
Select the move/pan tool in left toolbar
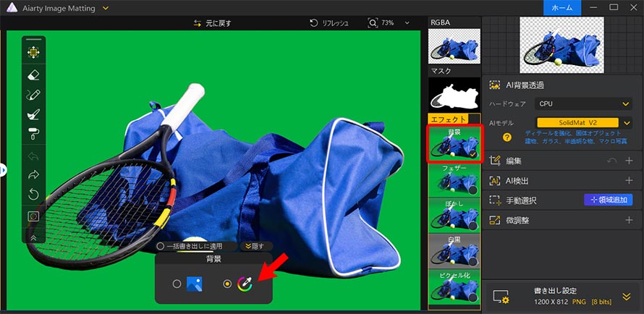pyautogui.click(x=33, y=52)
